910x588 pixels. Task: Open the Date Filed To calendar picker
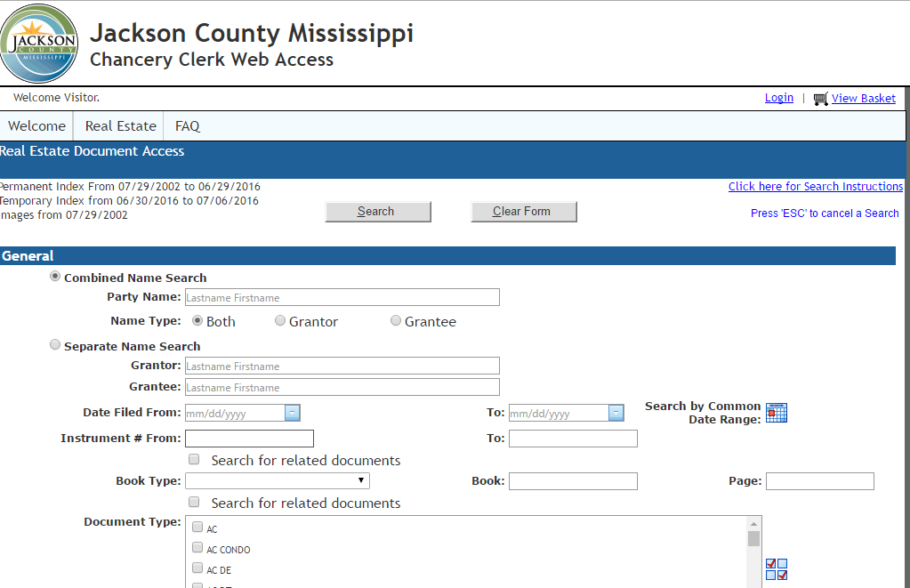click(616, 413)
